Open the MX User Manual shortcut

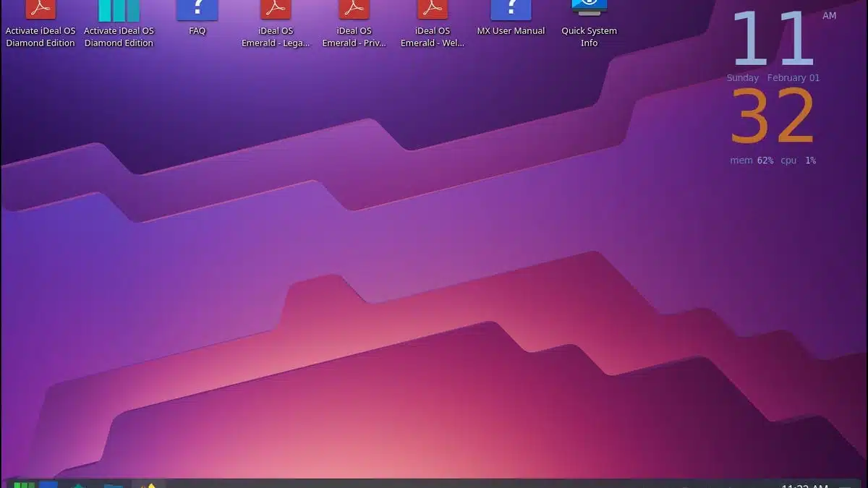511,10
